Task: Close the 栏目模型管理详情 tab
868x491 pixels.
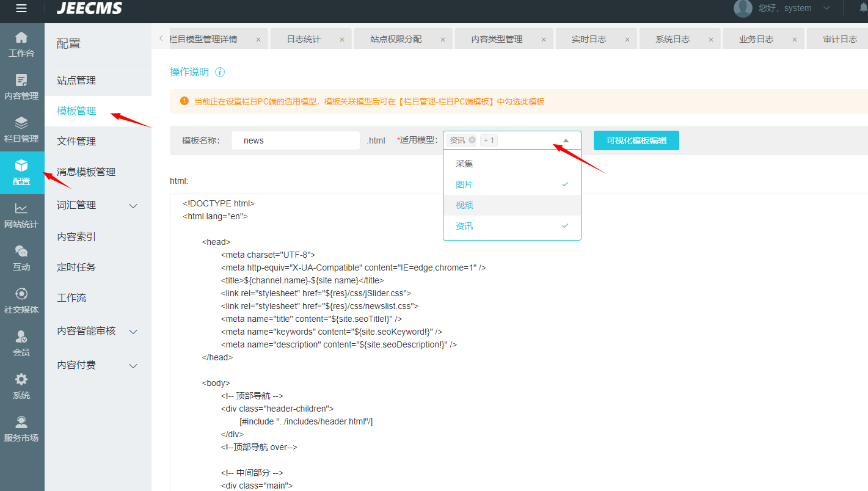Action: click(x=258, y=40)
